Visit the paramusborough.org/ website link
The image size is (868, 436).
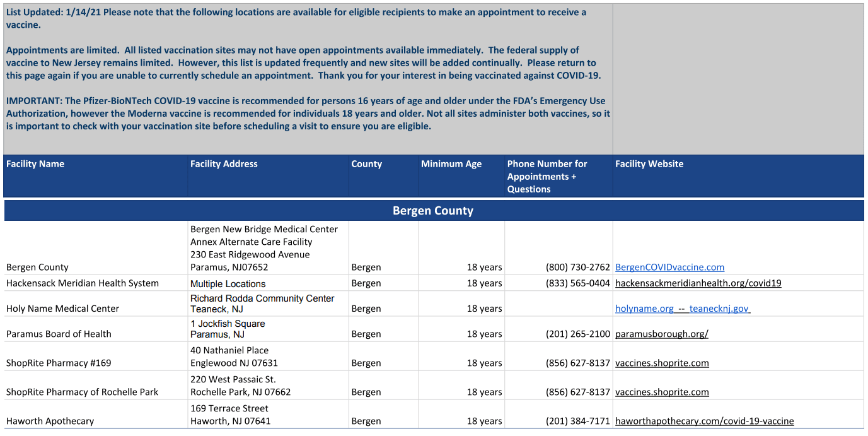[x=661, y=334]
